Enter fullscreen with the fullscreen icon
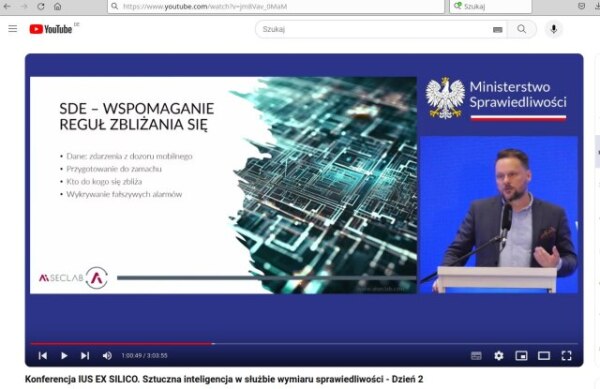This screenshot has height=389, width=600. point(566,356)
